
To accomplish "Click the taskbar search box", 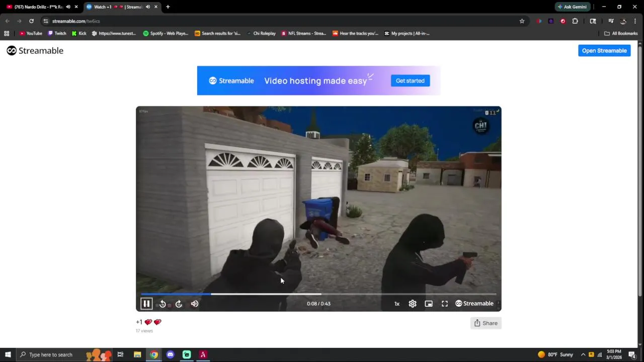I will pos(64,354).
